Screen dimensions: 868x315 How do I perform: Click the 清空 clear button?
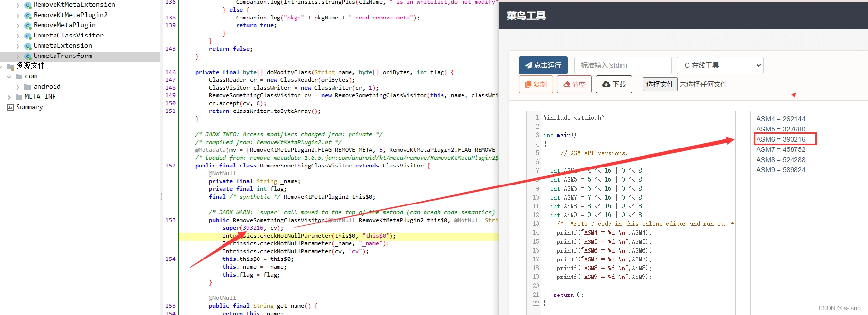pos(574,84)
